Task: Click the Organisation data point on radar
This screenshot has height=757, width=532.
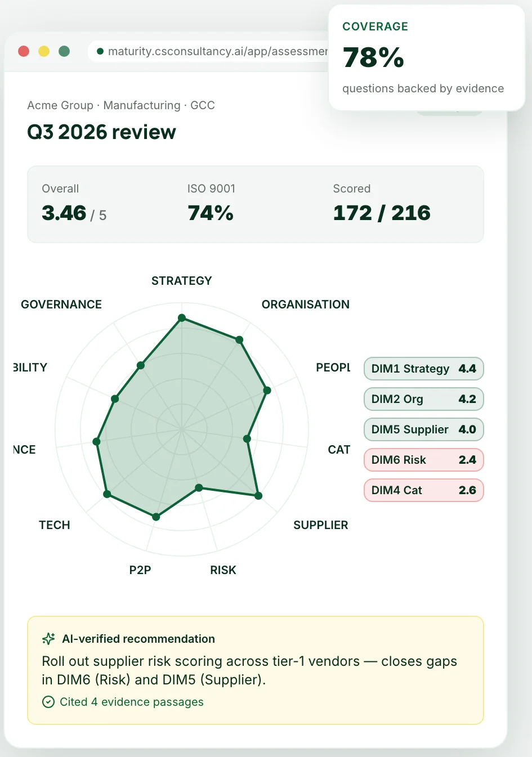Action: coord(239,340)
